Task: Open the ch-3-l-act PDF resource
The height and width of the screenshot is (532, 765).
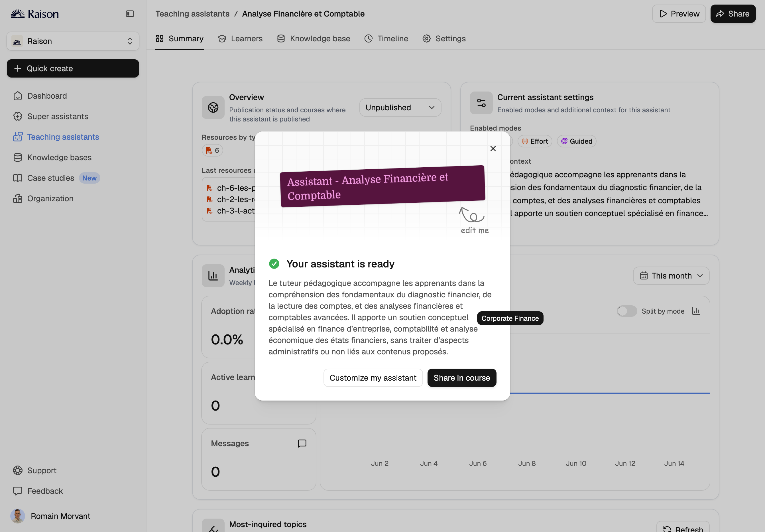Action: click(231, 211)
